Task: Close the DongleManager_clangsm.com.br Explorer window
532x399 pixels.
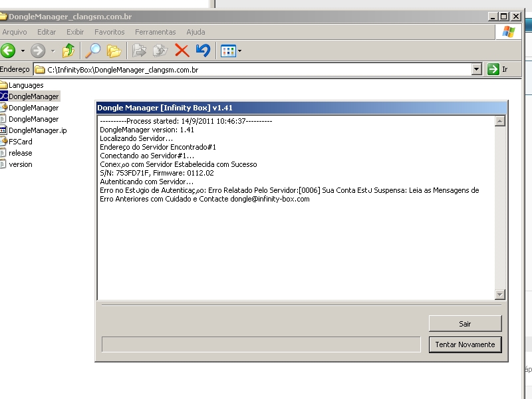Action: point(516,16)
